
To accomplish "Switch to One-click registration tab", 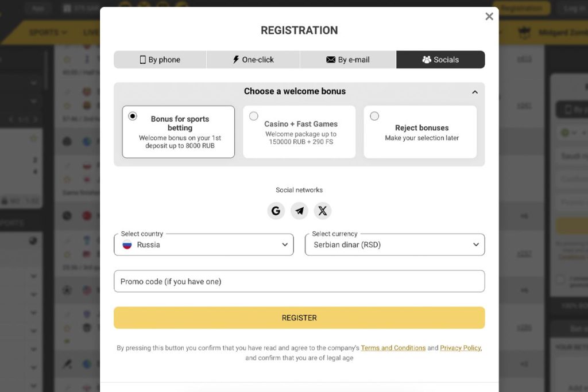I will (253, 60).
